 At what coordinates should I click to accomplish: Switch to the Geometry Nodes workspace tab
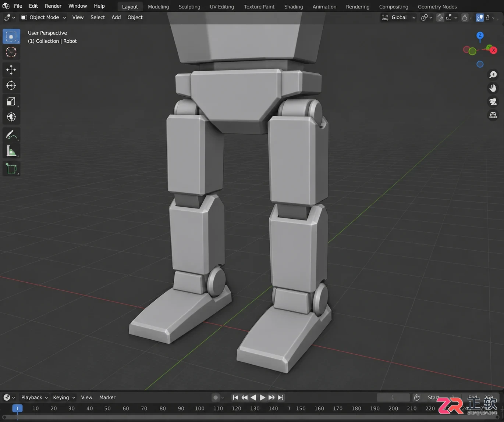pyautogui.click(x=437, y=7)
